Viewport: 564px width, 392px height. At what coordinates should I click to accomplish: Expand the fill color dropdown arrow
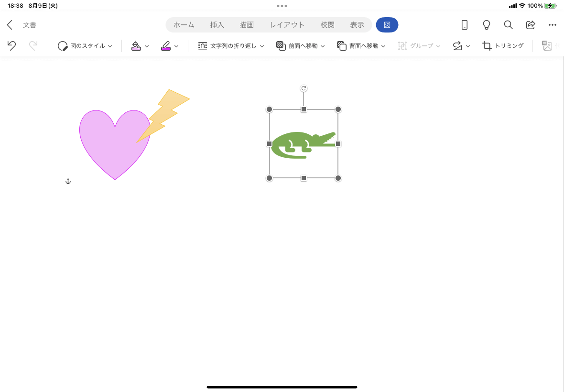pyautogui.click(x=147, y=46)
